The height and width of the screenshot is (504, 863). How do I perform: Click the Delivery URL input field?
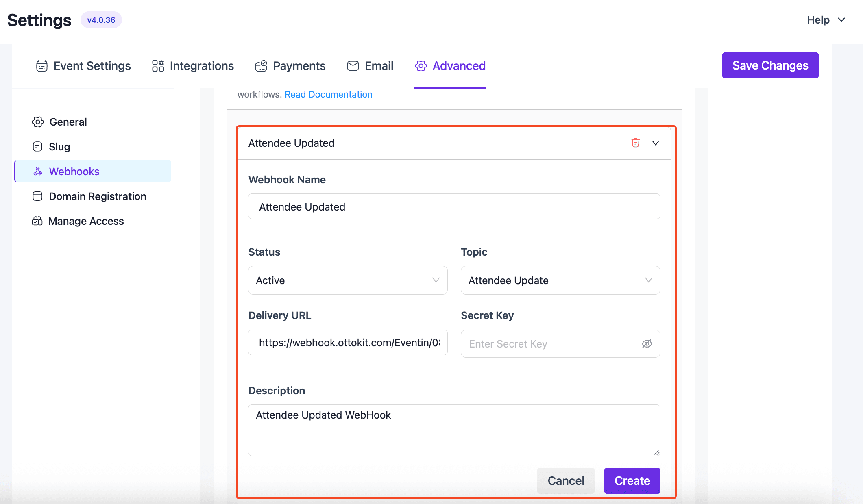(348, 343)
